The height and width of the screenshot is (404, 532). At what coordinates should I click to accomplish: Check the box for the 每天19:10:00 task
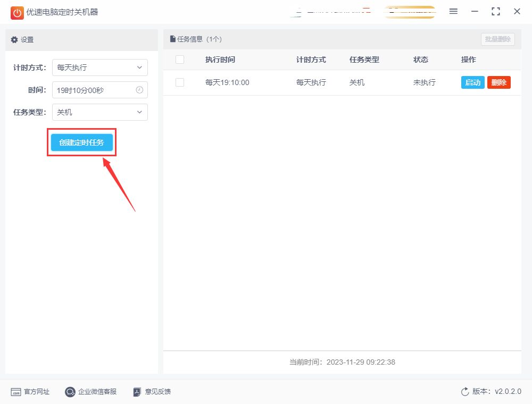click(180, 82)
